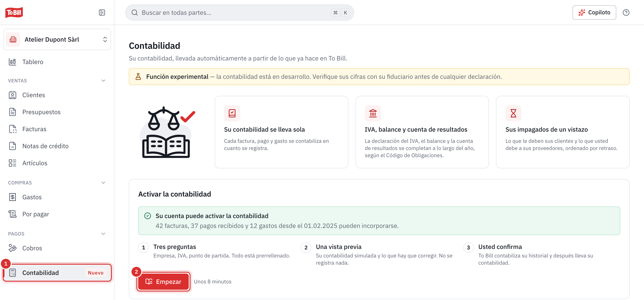Collapse the PAGOS section chevron
The width and height of the screenshot is (644, 300).
point(103,234)
